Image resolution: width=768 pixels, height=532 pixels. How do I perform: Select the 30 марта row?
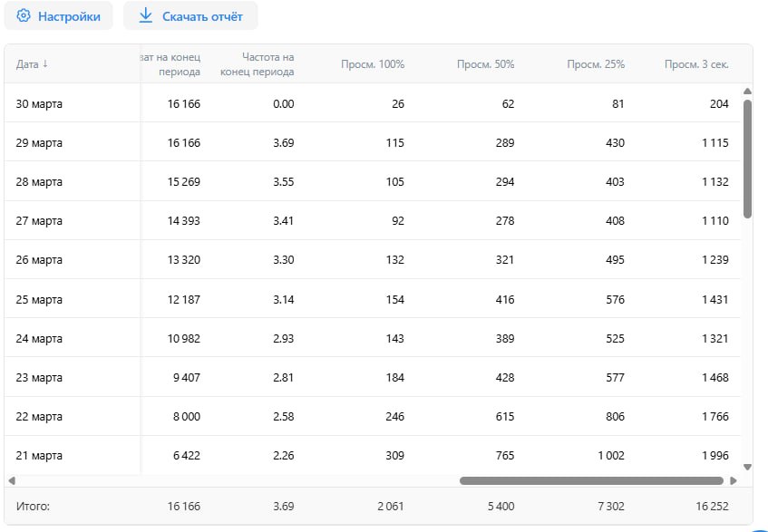373,103
